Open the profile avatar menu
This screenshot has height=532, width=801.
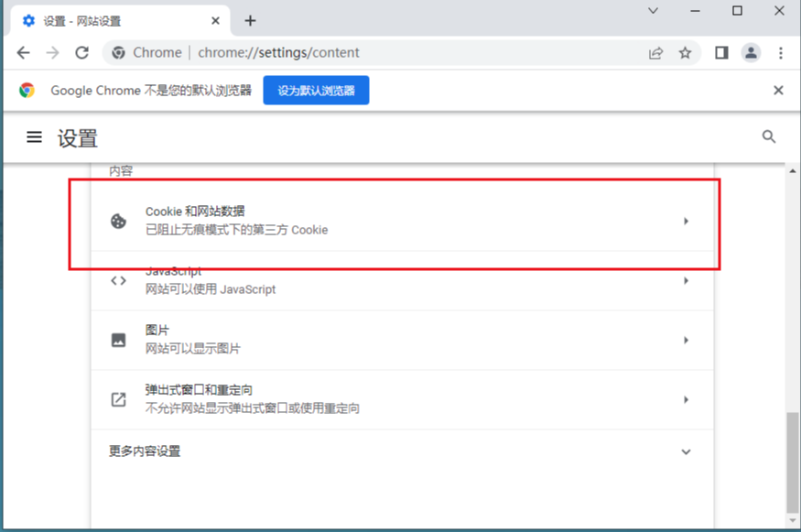tap(751, 52)
